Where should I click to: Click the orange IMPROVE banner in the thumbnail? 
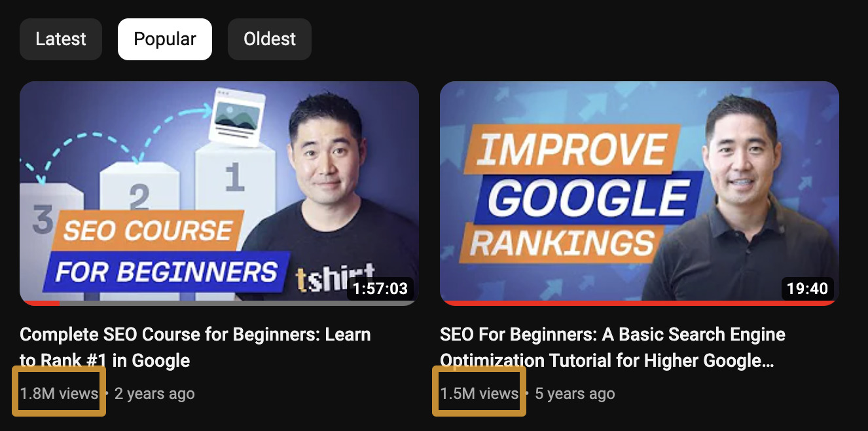coord(568,148)
